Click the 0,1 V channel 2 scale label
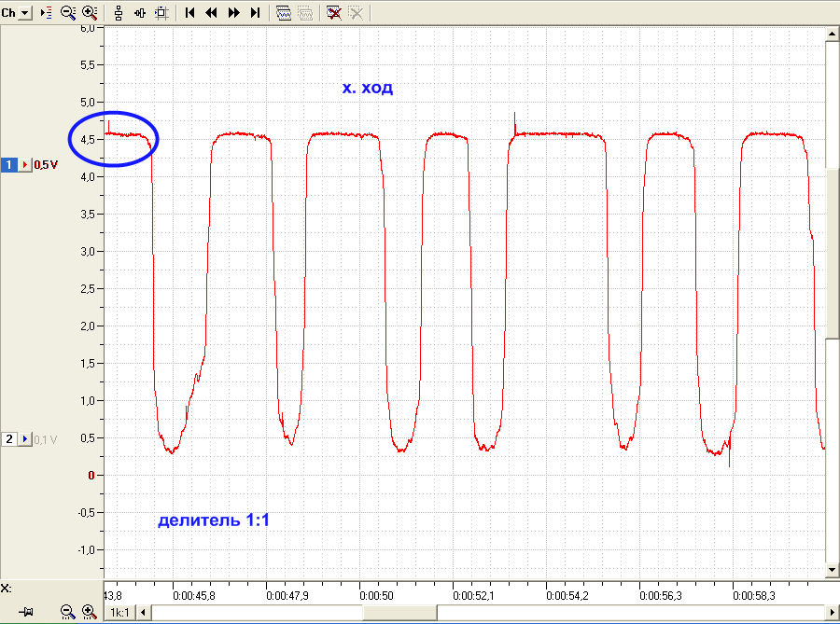This screenshot has width=840, height=624. point(46,439)
